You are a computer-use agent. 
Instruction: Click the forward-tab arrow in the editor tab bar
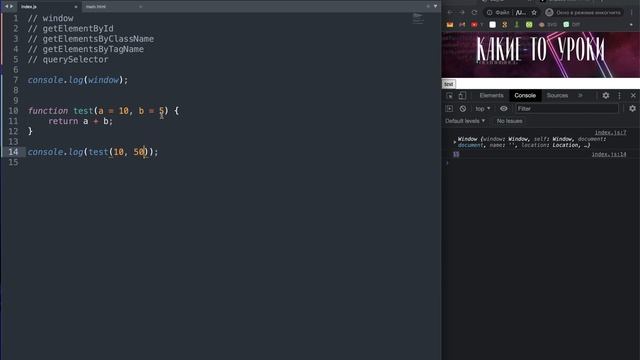click(11, 7)
